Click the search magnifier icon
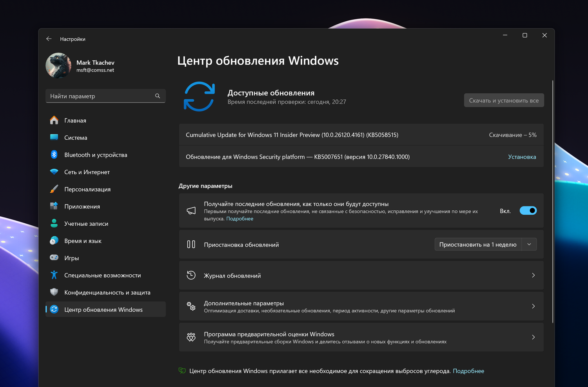This screenshot has height=387, width=588. click(158, 96)
